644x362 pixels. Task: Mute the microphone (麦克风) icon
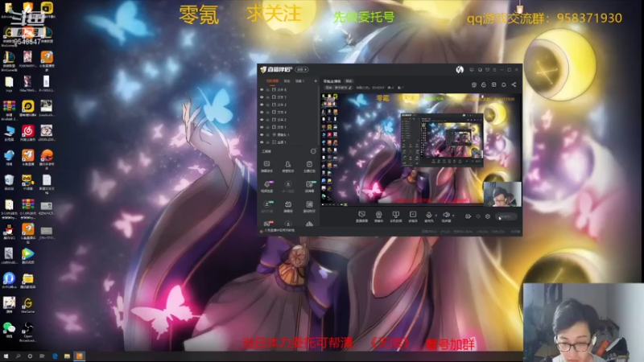tap(429, 215)
